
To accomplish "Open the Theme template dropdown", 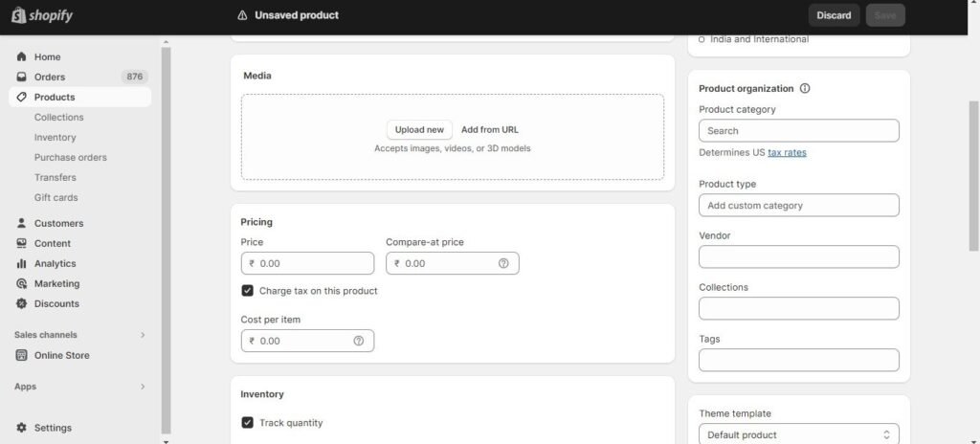I will [798, 434].
